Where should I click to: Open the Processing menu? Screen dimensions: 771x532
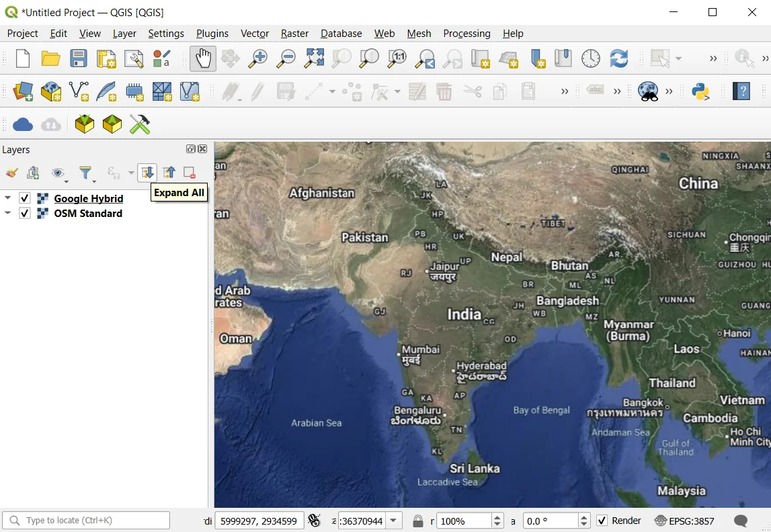click(466, 34)
